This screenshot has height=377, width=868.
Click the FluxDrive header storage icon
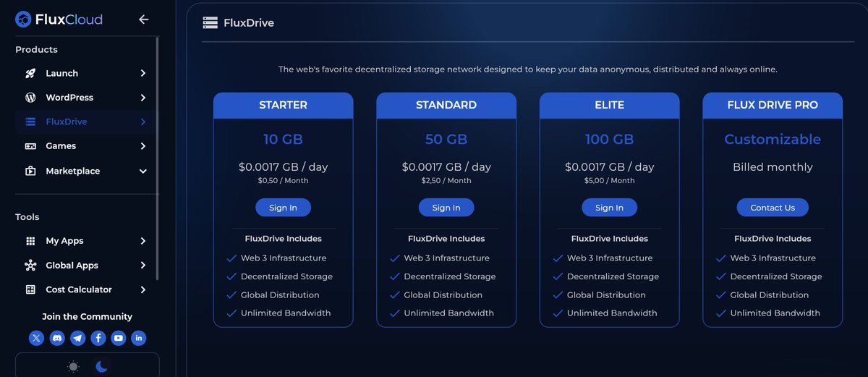[210, 22]
